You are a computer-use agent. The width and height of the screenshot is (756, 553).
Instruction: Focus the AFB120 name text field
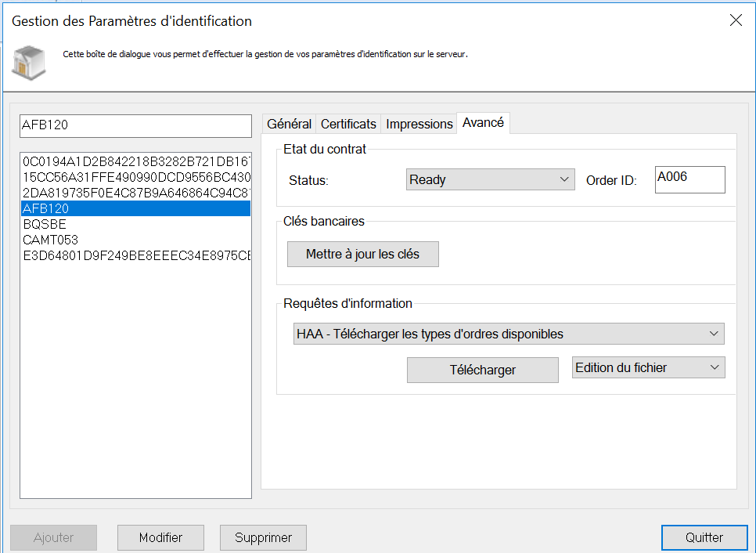(135, 125)
